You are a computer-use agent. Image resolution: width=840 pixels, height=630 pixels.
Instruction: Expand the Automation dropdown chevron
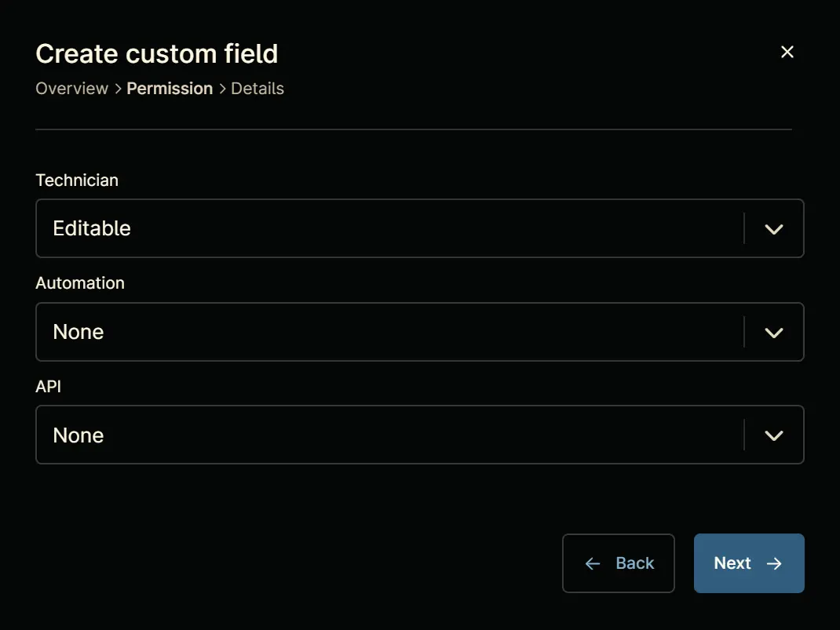[x=773, y=333]
